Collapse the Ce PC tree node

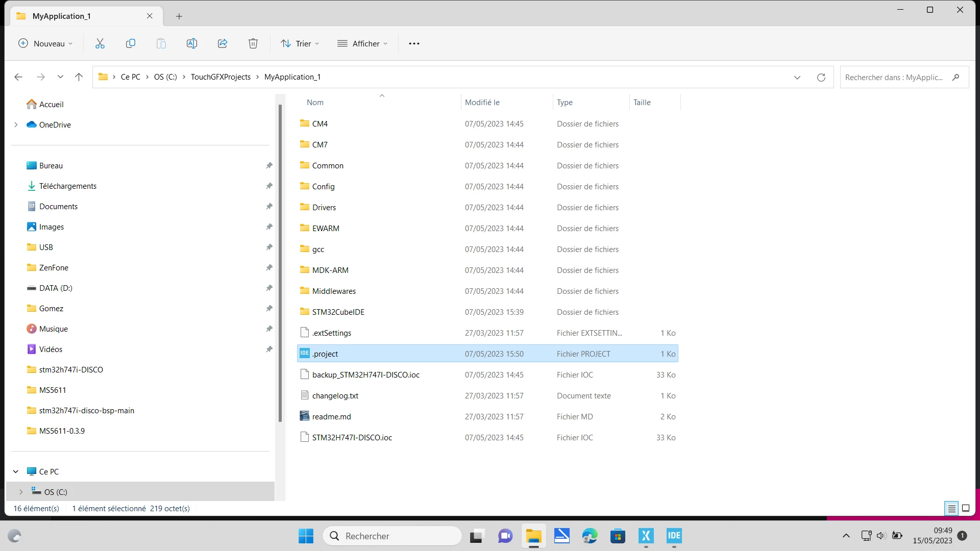click(x=16, y=471)
